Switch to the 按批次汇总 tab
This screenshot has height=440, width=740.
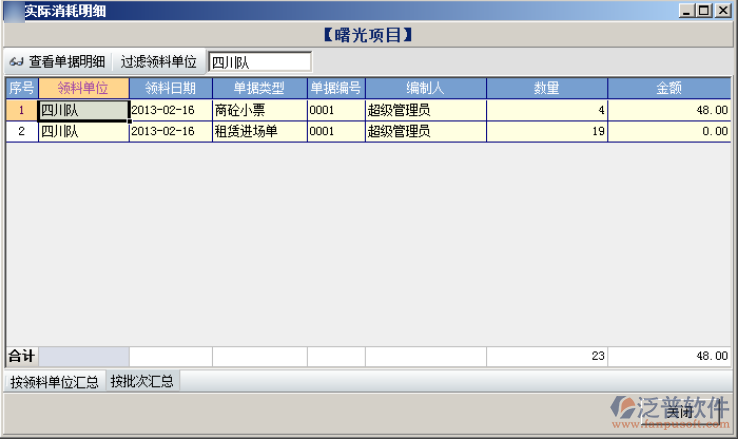142,381
